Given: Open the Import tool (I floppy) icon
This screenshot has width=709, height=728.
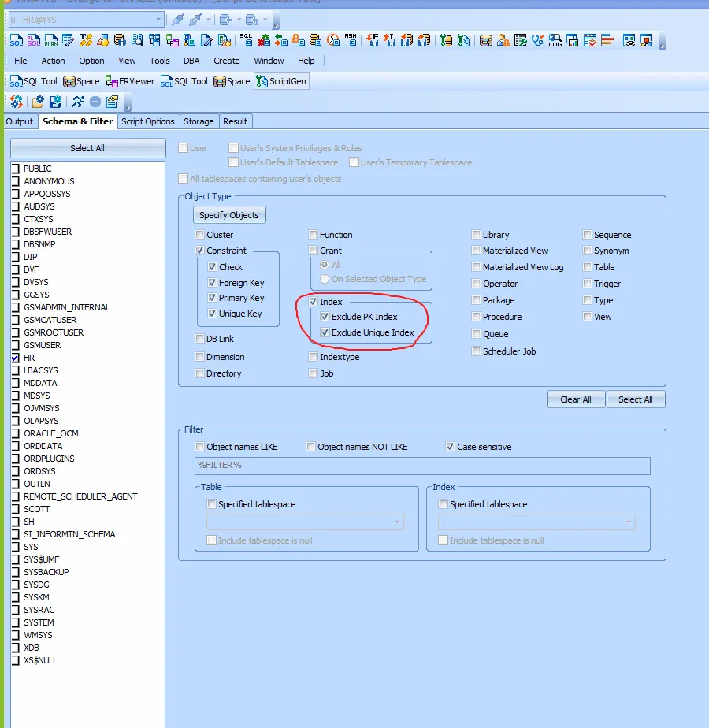Looking at the screenshot, I should click(x=389, y=41).
